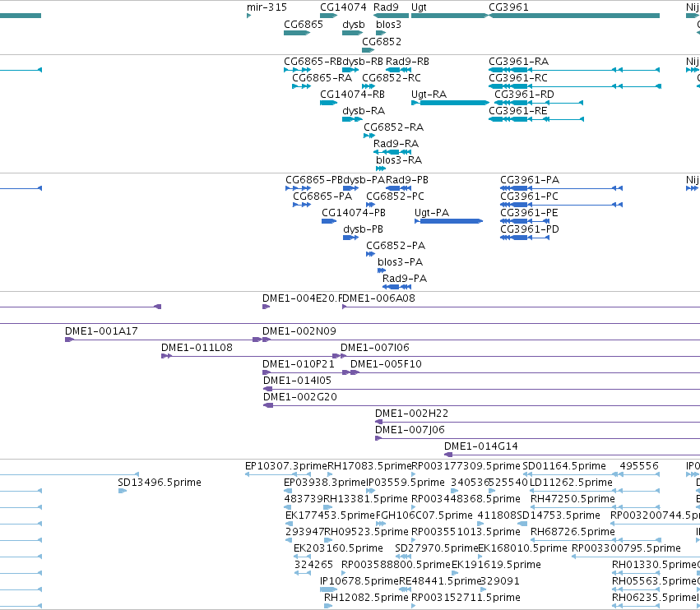Select the Ugt gene bar

pyautogui.click(x=450, y=16)
